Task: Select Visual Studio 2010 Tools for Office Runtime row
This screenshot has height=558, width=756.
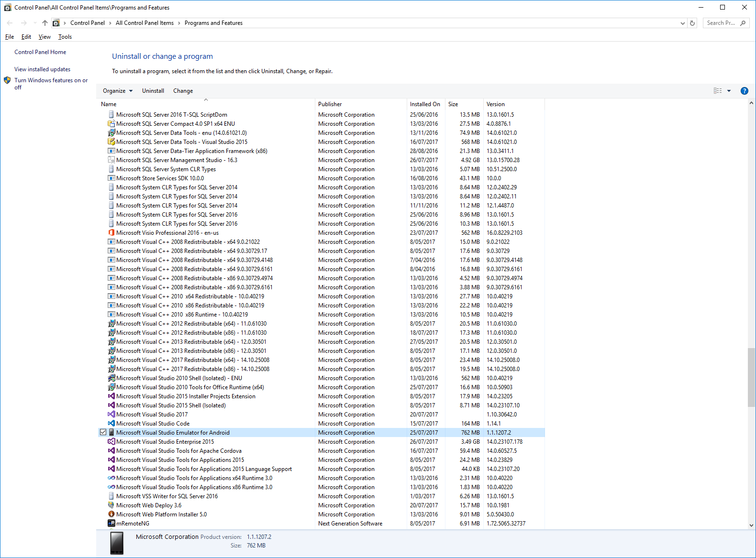Action: pyautogui.click(x=322, y=387)
